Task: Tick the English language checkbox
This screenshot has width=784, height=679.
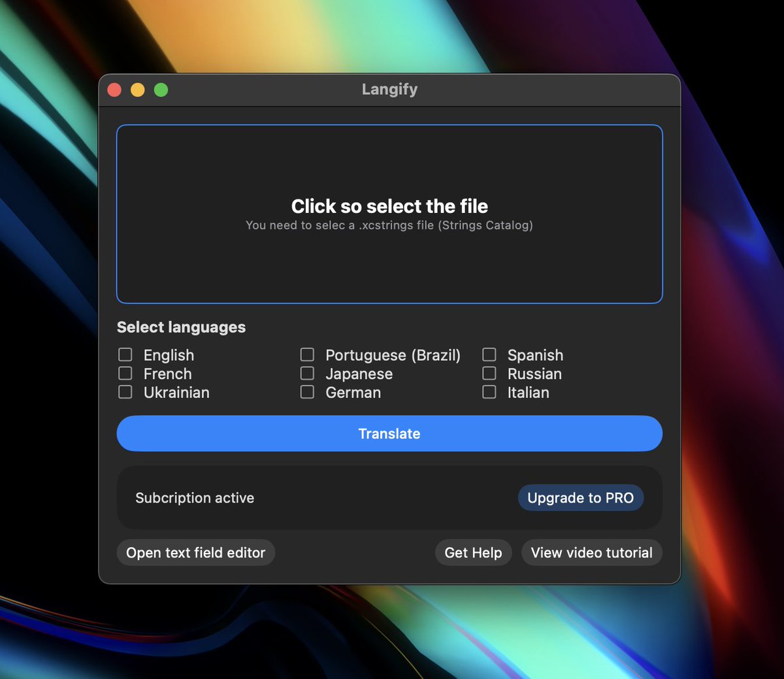Action: (x=125, y=355)
